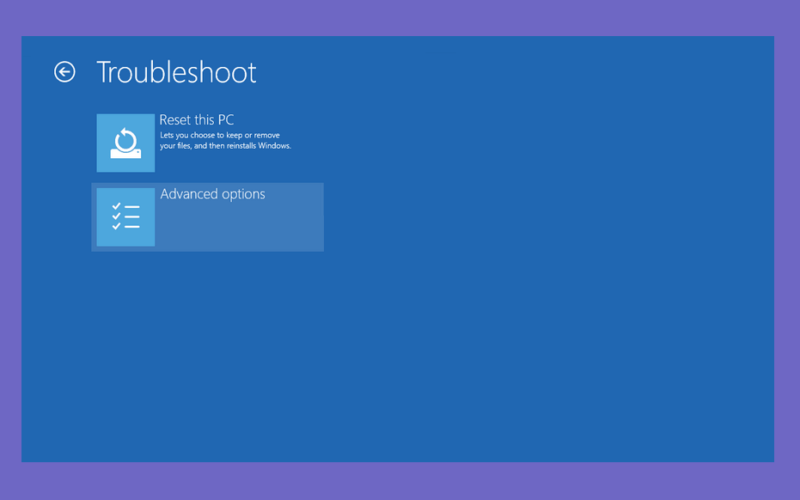This screenshot has height=500, width=800.
Task: Click the Reset this PC drive icon
Action: pyautogui.click(x=126, y=143)
